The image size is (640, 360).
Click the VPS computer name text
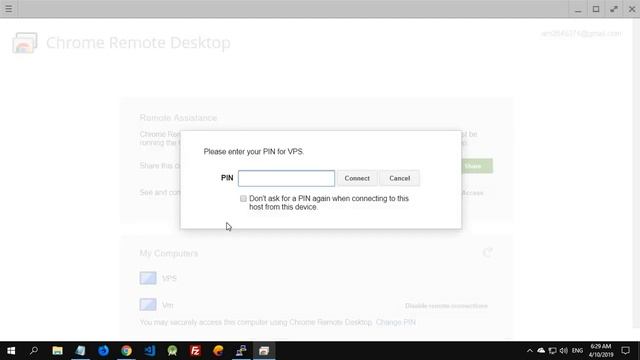169,278
